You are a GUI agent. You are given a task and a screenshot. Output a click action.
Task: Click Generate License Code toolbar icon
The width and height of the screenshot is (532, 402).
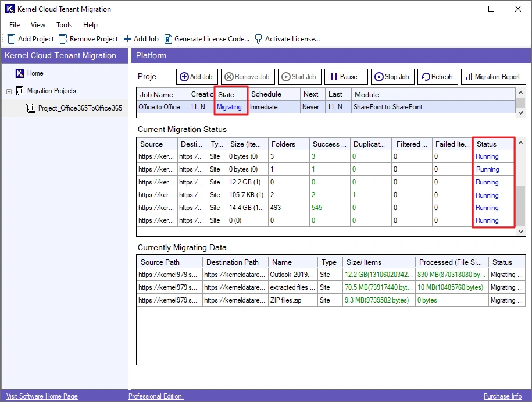(x=169, y=39)
